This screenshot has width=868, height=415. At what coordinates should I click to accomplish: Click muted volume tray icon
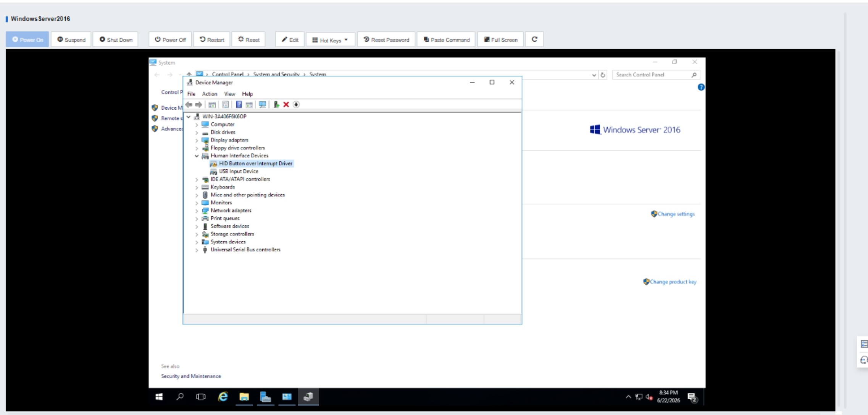[x=649, y=397]
